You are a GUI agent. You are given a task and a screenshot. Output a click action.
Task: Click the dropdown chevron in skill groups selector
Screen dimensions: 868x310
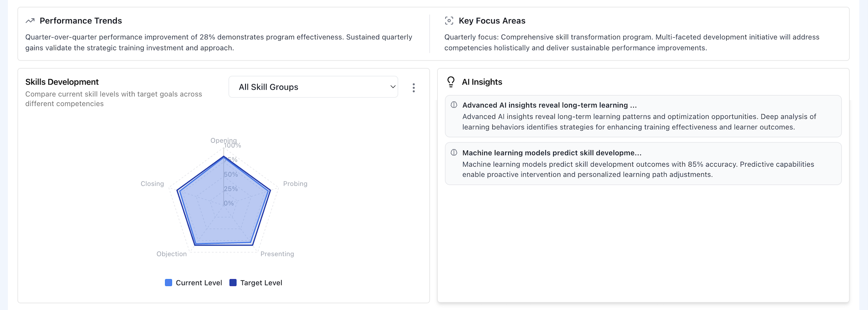pyautogui.click(x=393, y=87)
